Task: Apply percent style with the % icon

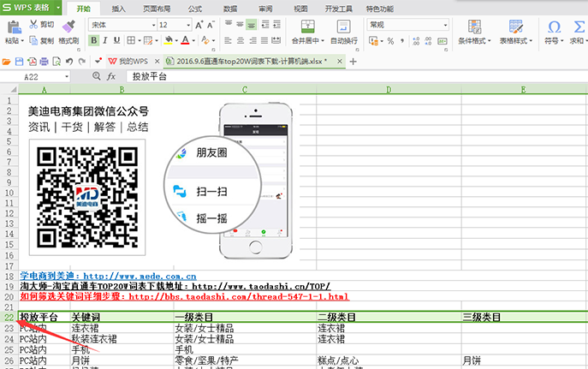Action: (390, 40)
